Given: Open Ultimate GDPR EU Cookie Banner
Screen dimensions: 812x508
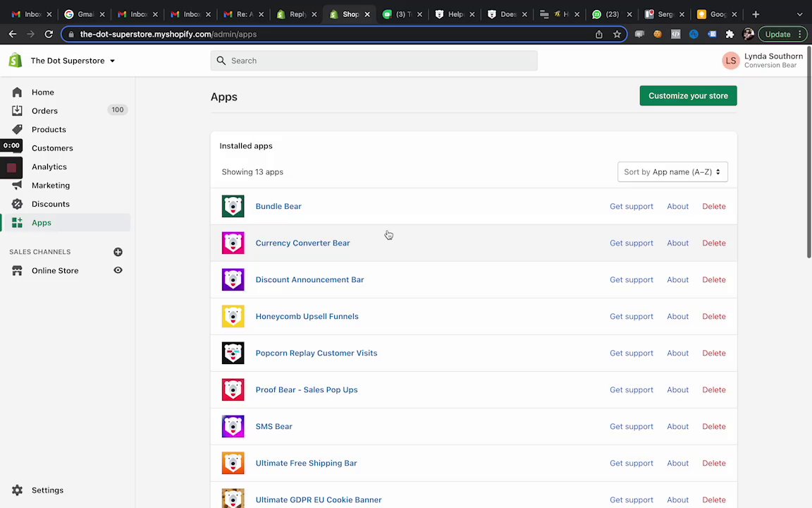Looking at the screenshot, I should tap(319, 500).
